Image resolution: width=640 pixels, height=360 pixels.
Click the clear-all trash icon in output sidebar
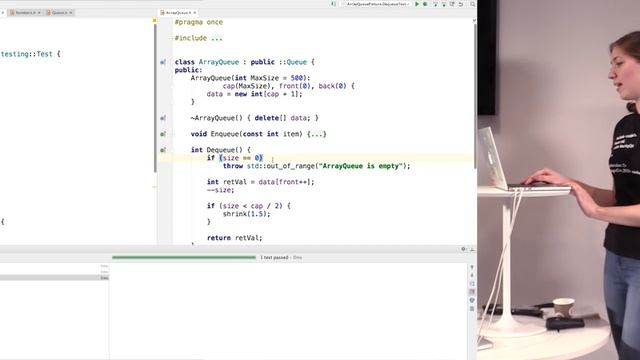[x=472, y=309]
